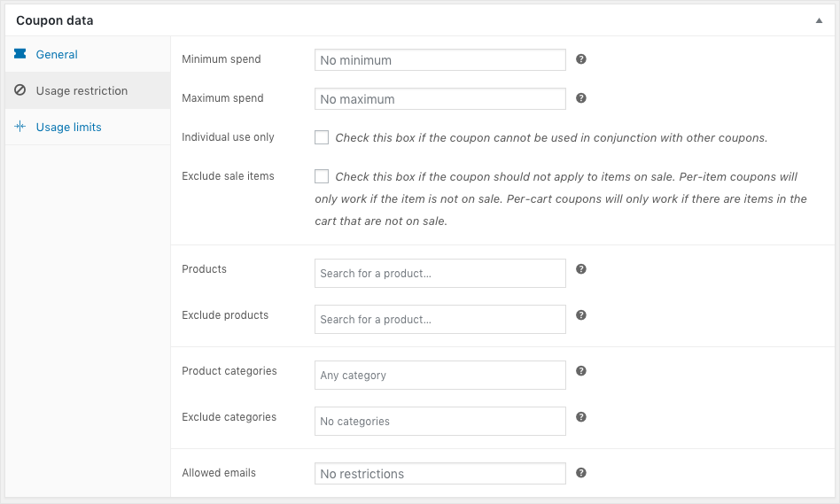Click the help icon beside Maximum spend
Image resolution: width=840 pixels, height=504 pixels.
coord(581,98)
